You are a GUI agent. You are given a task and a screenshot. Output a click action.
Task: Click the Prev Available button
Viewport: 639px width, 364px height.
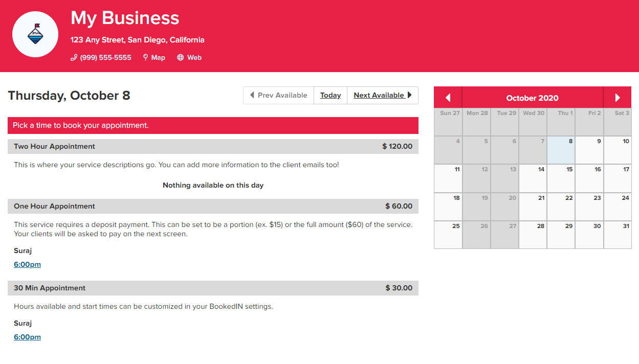[278, 96]
